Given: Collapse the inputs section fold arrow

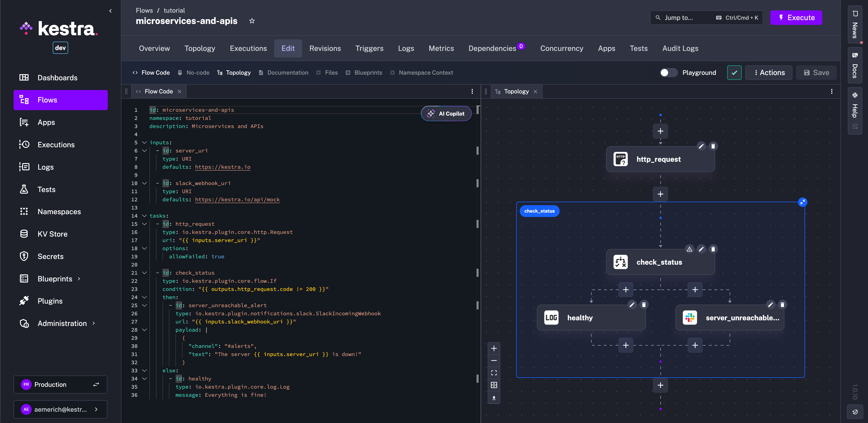Looking at the screenshot, I should pyautogui.click(x=145, y=143).
